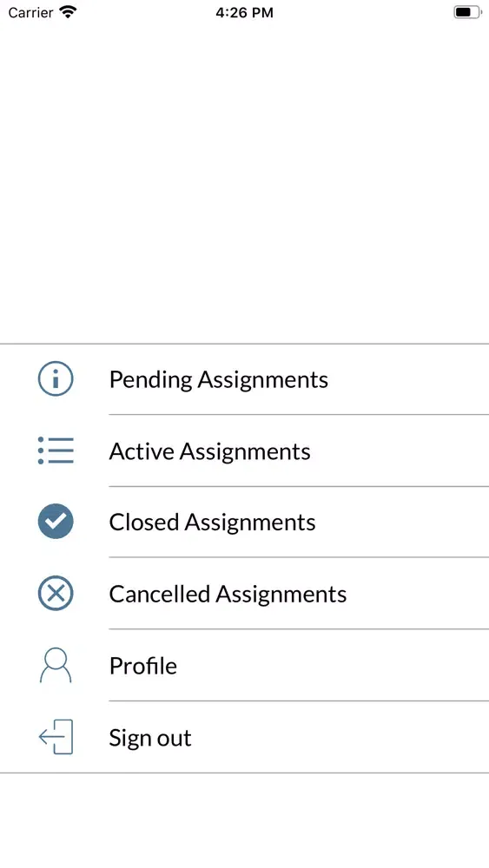The image size is (489, 868).
Task: Tap the blank white area above the menu
Action: [244, 182]
